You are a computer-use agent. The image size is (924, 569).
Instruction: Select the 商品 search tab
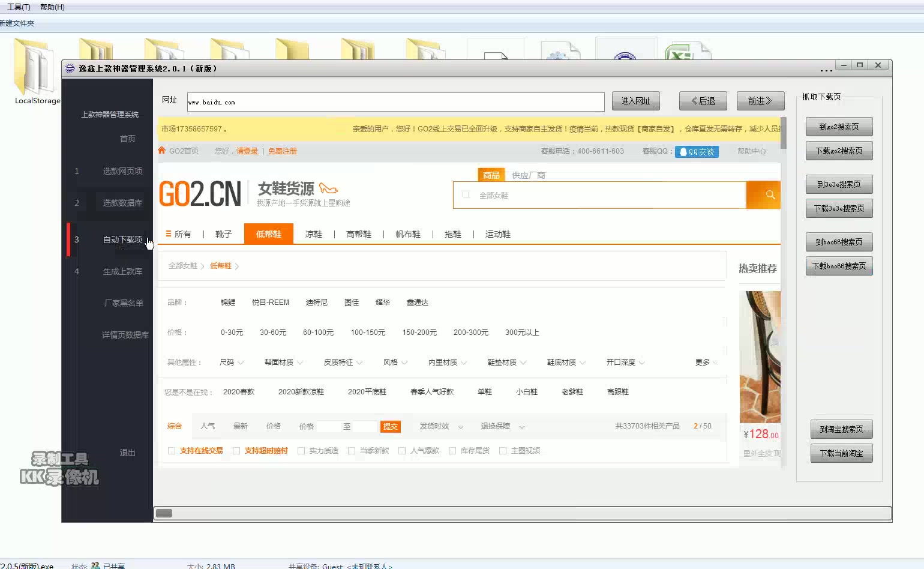click(491, 175)
